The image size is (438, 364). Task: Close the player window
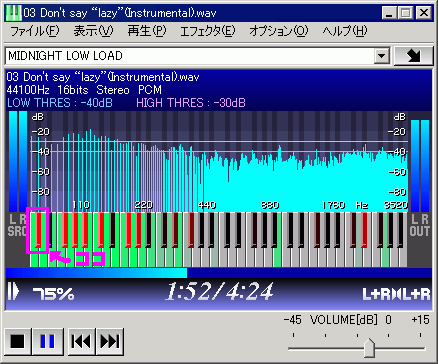click(424, 13)
